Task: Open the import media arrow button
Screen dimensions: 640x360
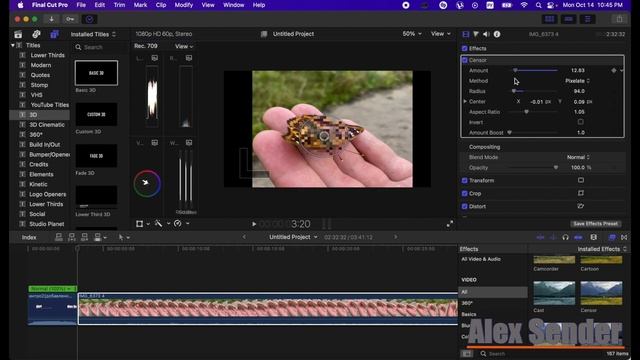Action: coord(51,19)
